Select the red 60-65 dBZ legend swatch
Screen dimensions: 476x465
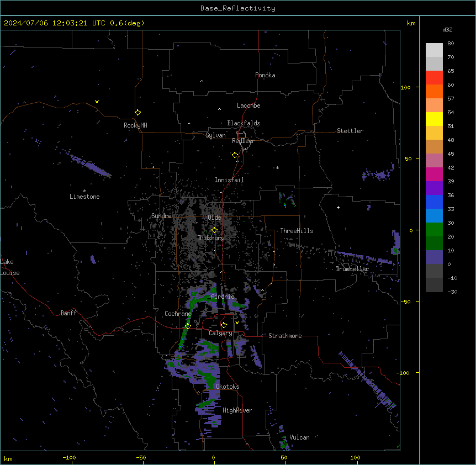tap(434, 77)
